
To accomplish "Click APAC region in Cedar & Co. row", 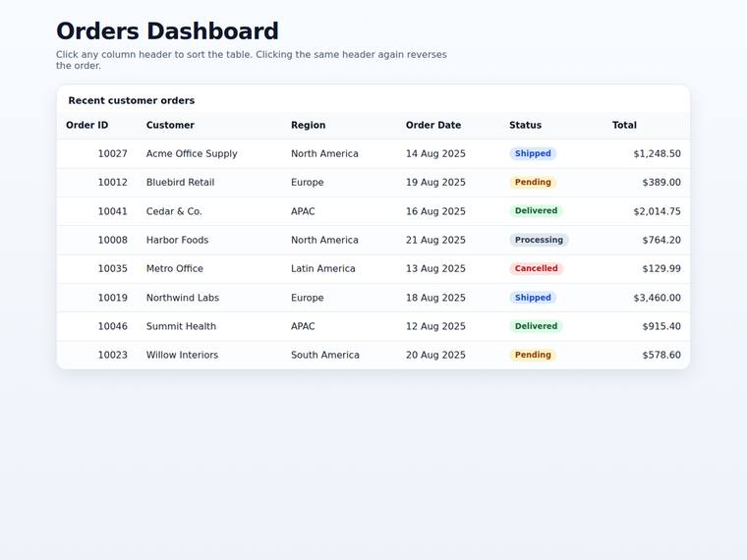I will [339, 211].
